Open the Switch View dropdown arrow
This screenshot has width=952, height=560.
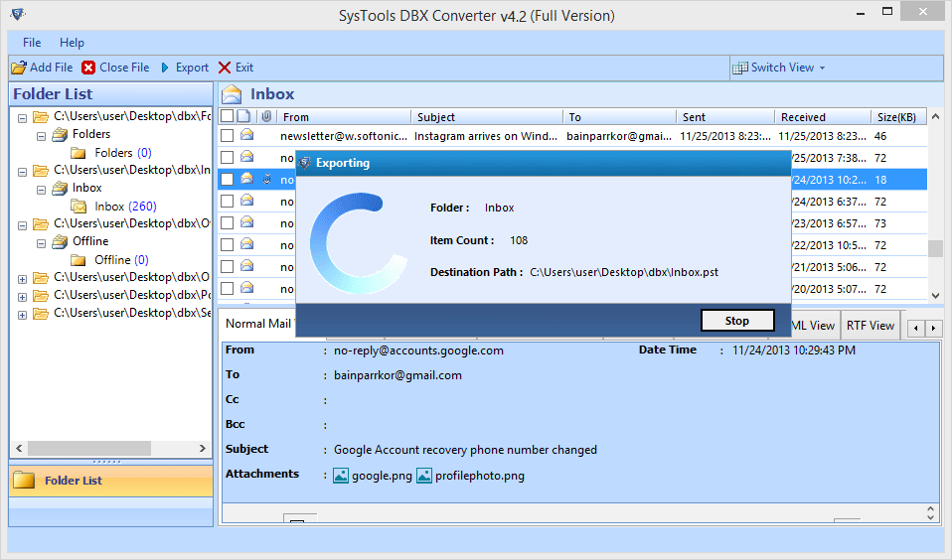coord(822,68)
